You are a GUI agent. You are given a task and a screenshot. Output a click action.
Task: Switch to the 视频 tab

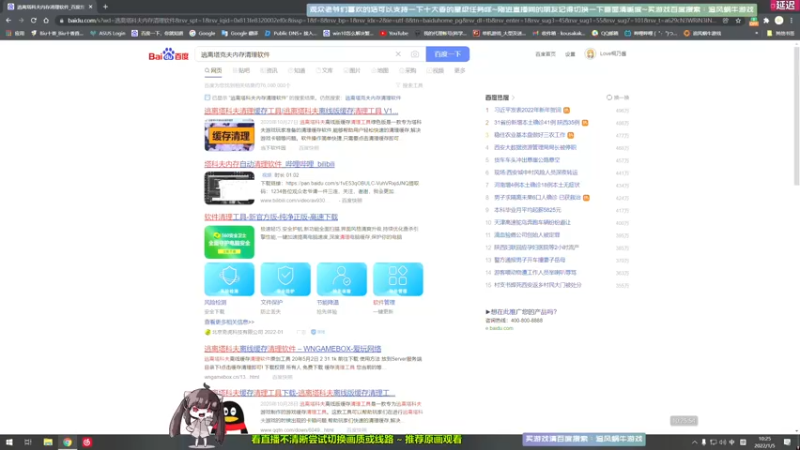coord(435,70)
